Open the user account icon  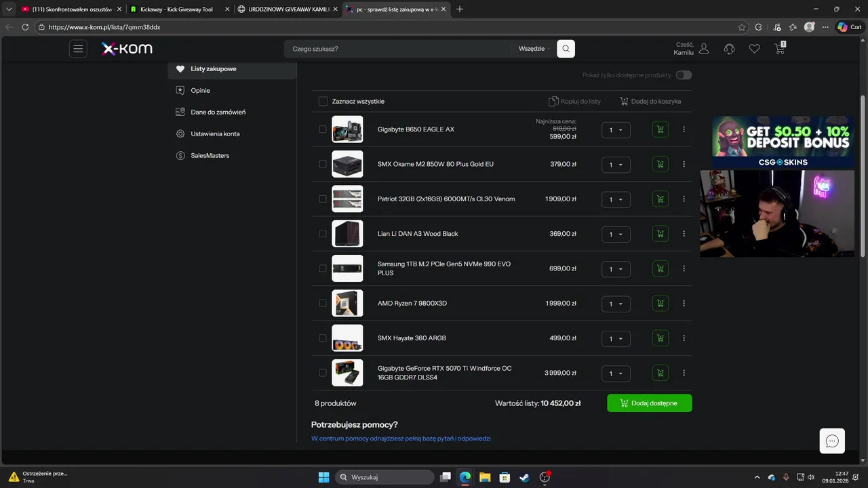(704, 49)
